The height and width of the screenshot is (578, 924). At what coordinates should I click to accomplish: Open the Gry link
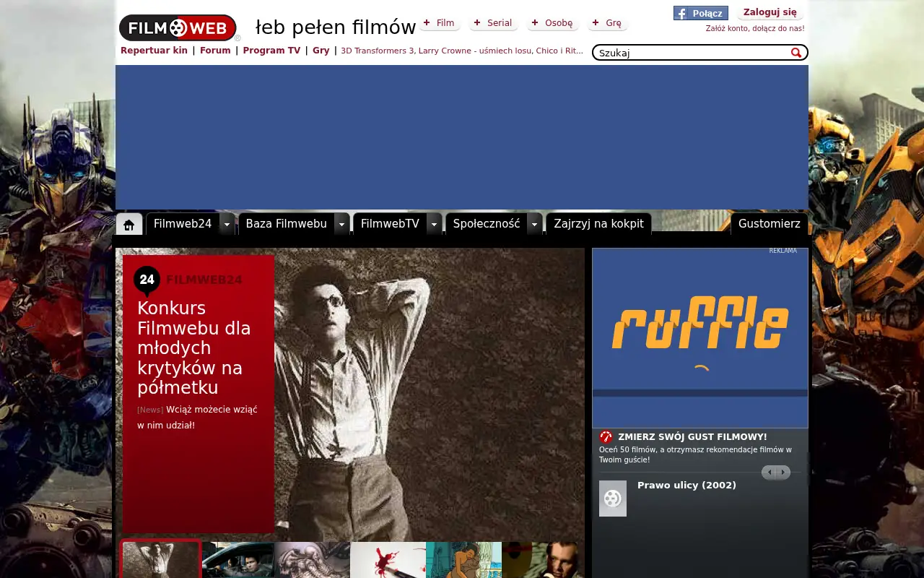pos(321,51)
